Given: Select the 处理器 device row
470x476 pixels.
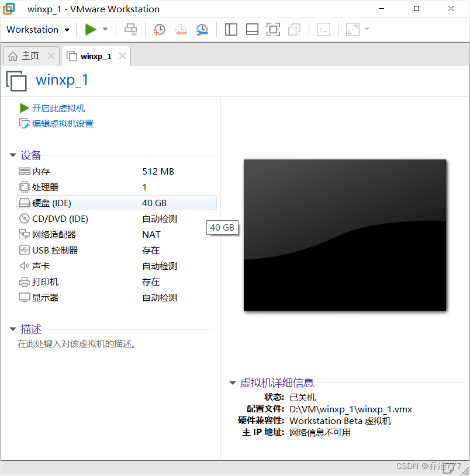Looking at the screenshot, I should coord(117,187).
